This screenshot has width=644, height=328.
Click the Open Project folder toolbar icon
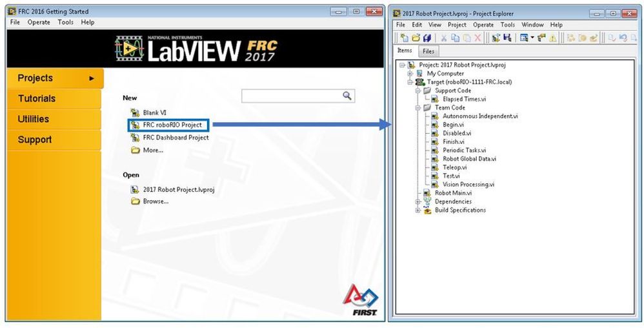[x=416, y=38]
